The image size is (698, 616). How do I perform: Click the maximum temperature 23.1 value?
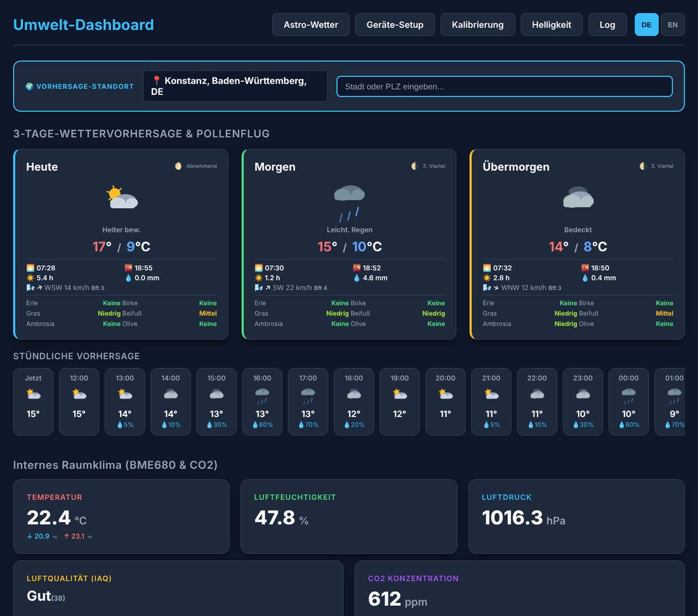coord(77,536)
